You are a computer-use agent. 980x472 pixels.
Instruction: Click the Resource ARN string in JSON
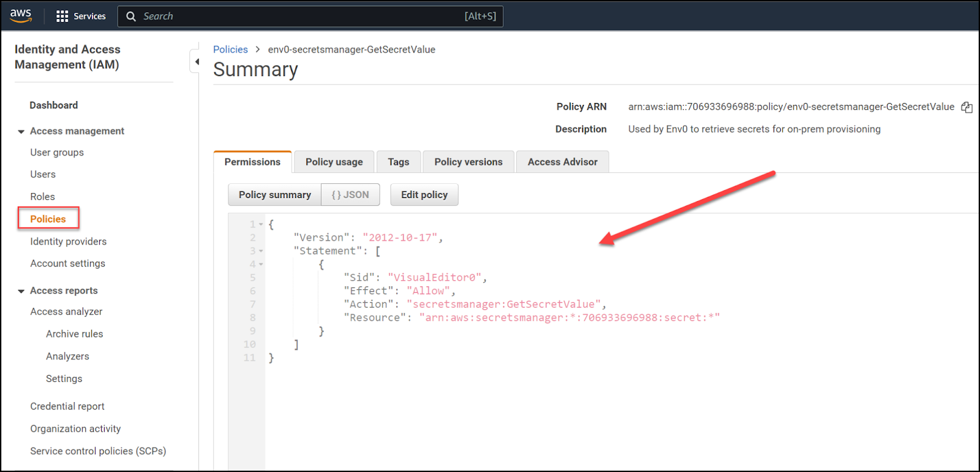pyautogui.click(x=570, y=318)
